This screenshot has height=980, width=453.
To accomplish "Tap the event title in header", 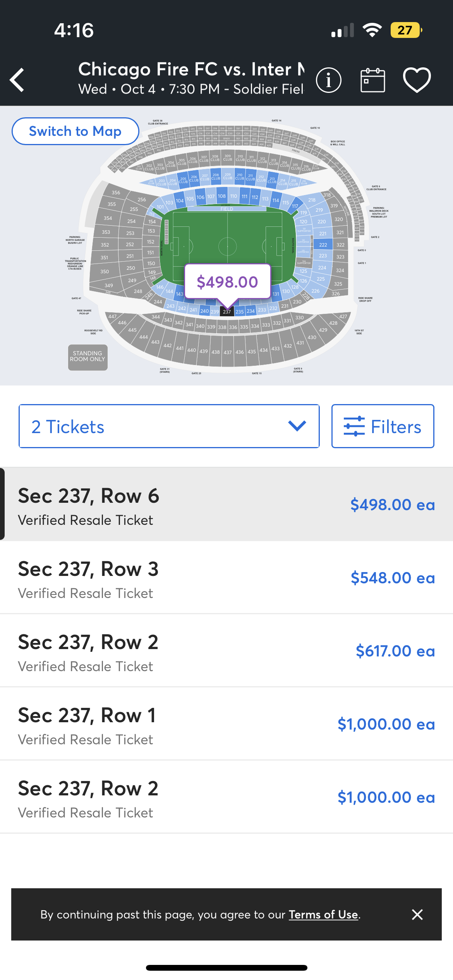I will (191, 69).
